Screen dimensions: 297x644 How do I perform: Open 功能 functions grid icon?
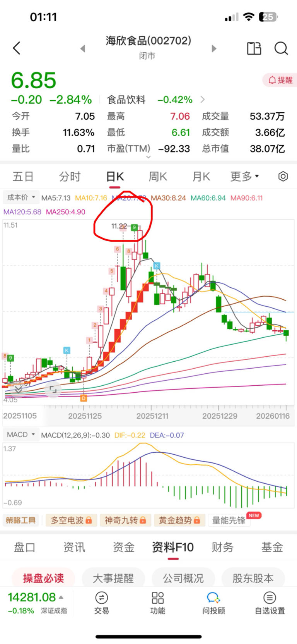pyautogui.click(x=158, y=603)
